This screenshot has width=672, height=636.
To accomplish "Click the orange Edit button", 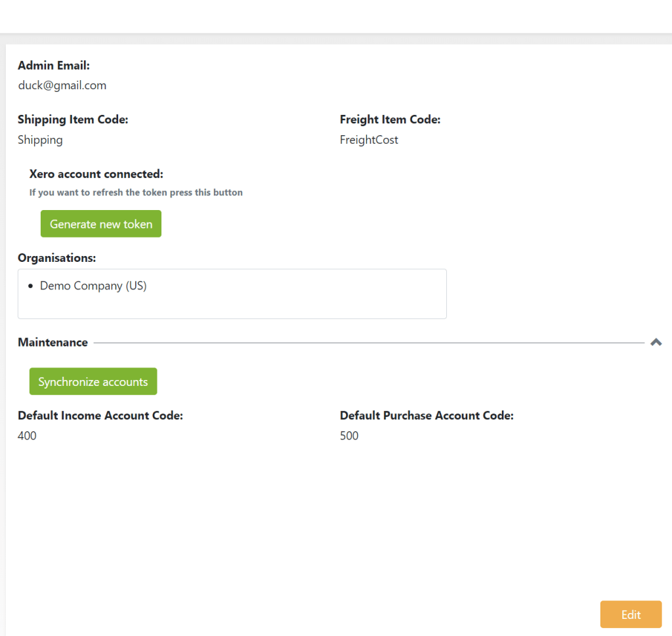I will (631, 614).
